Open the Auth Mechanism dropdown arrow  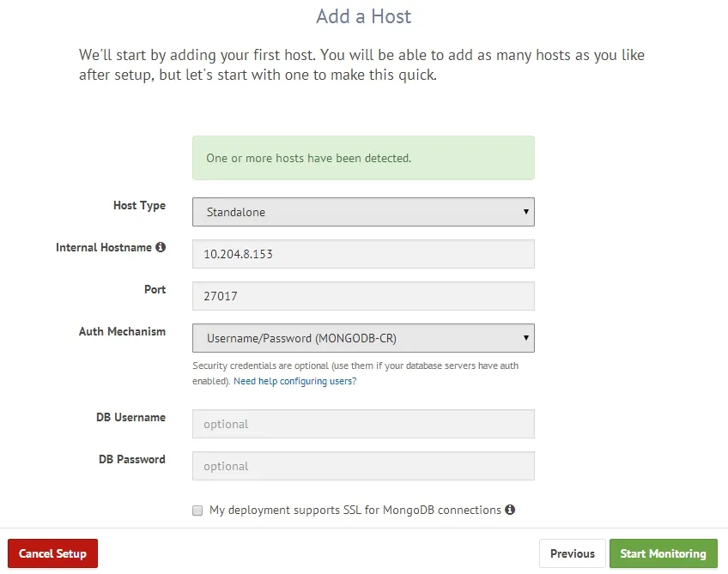[x=526, y=338]
